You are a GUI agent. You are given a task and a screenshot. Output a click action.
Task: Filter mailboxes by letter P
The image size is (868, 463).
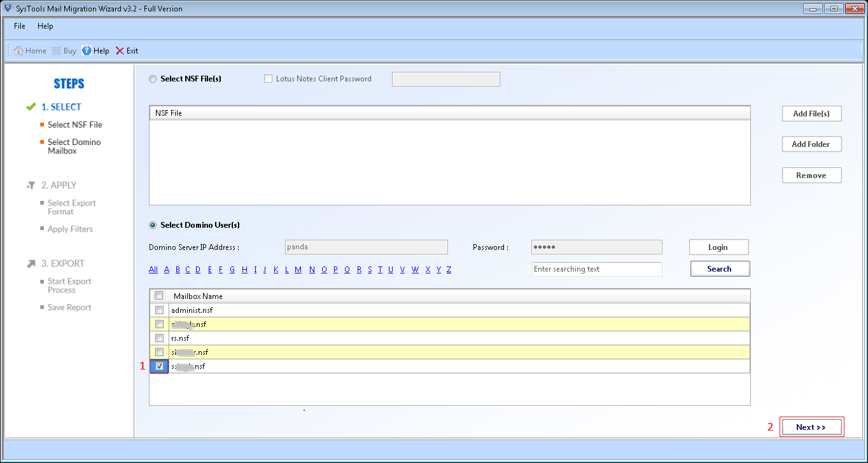[x=335, y=270]
